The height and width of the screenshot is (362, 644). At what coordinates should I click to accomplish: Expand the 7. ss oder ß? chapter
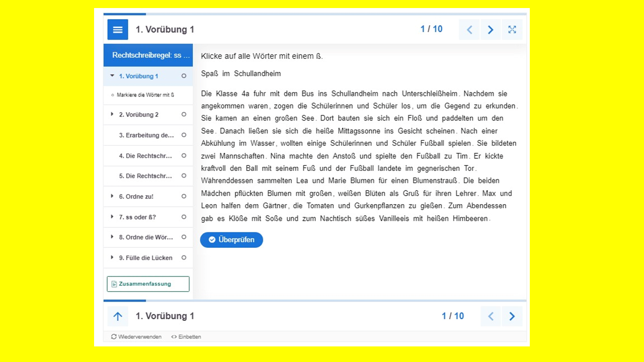pyautogui.click(x=112, y=217)
